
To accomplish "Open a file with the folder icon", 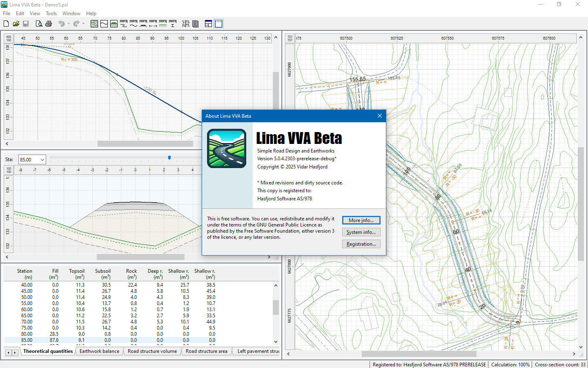I will tap(16, 24).
